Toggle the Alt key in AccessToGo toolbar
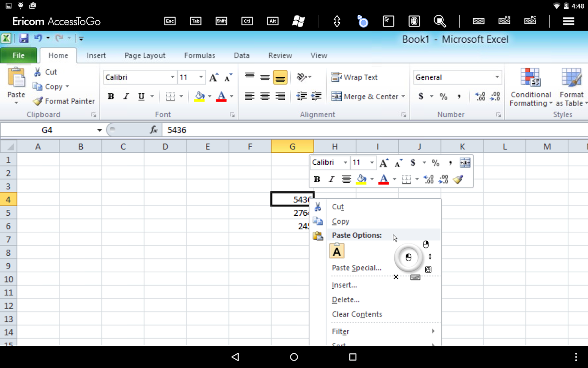This screenshot has width=588, height=368. click(273, 21)
